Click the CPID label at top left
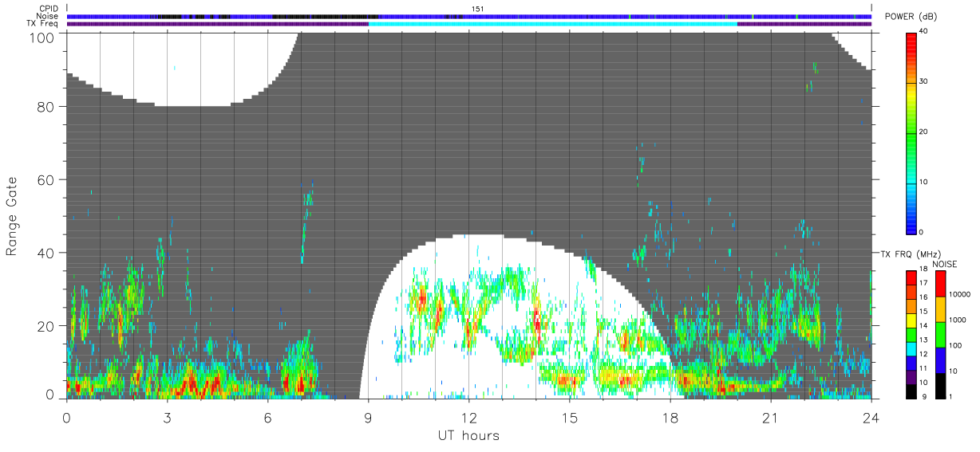 49,9
